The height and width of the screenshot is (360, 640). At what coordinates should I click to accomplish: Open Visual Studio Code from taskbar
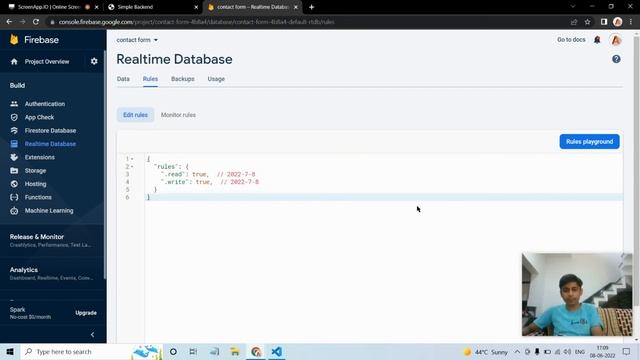276,351
